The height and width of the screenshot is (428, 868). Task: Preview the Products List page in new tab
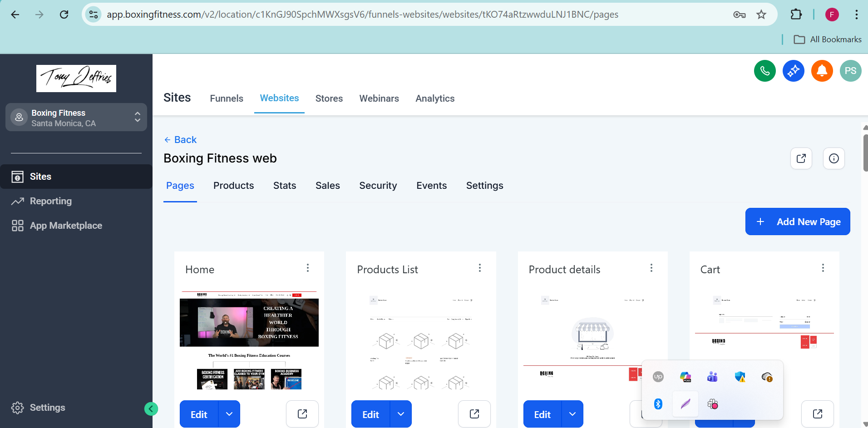tap(474, 414)
